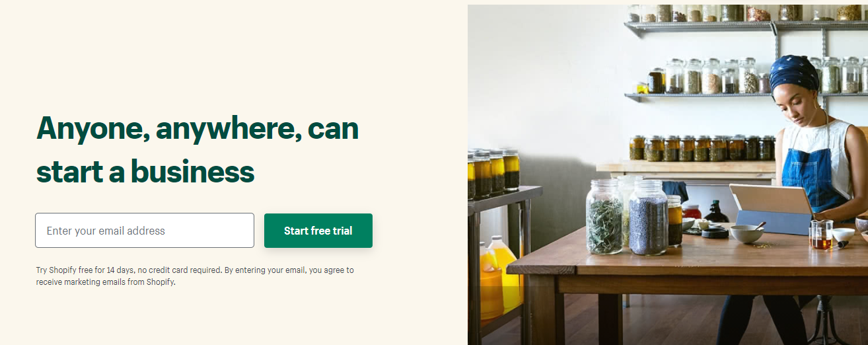Screen dimensions: 868x345
Task: Focus the "Enter your email address" field
Action: click(145, 231)
